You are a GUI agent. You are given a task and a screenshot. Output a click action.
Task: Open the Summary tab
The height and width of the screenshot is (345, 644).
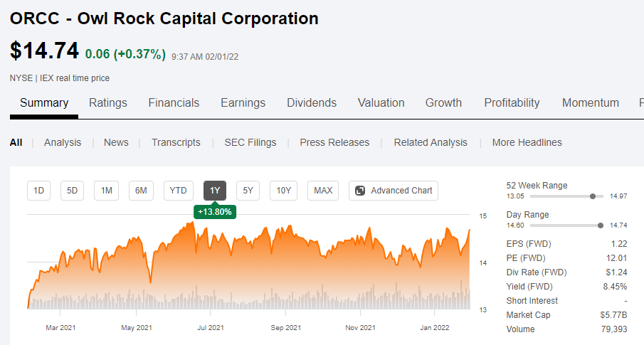pyautogui.click(x=44, y=102)
